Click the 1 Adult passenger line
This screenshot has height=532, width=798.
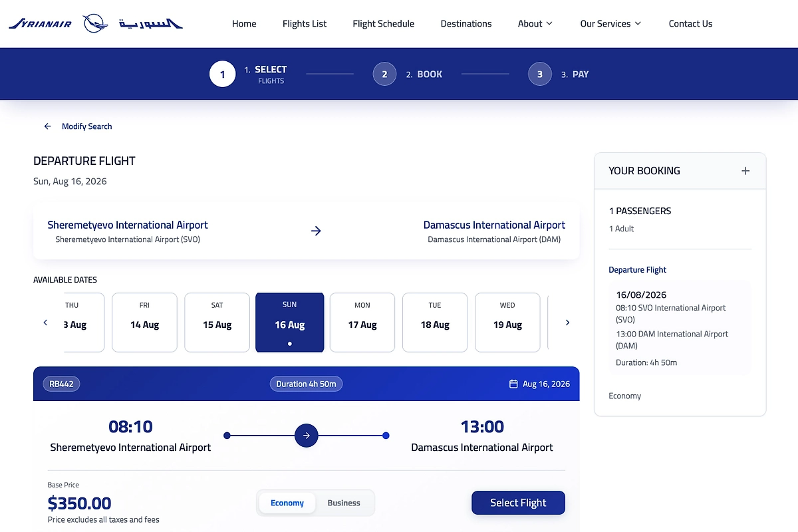622,229
